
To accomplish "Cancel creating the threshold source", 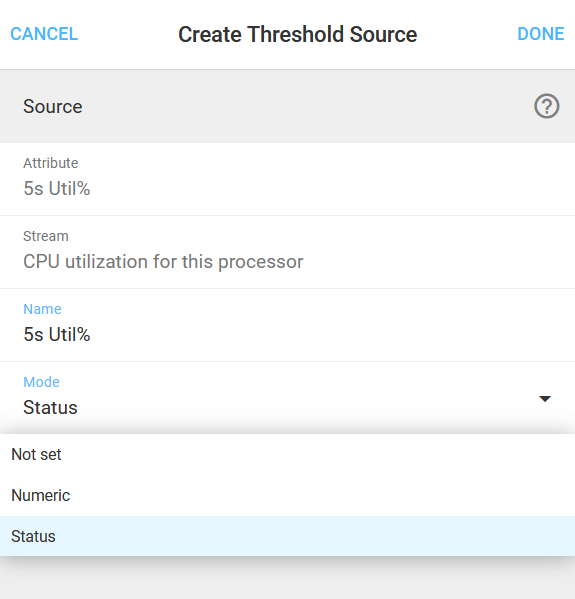I will [44, 34].
